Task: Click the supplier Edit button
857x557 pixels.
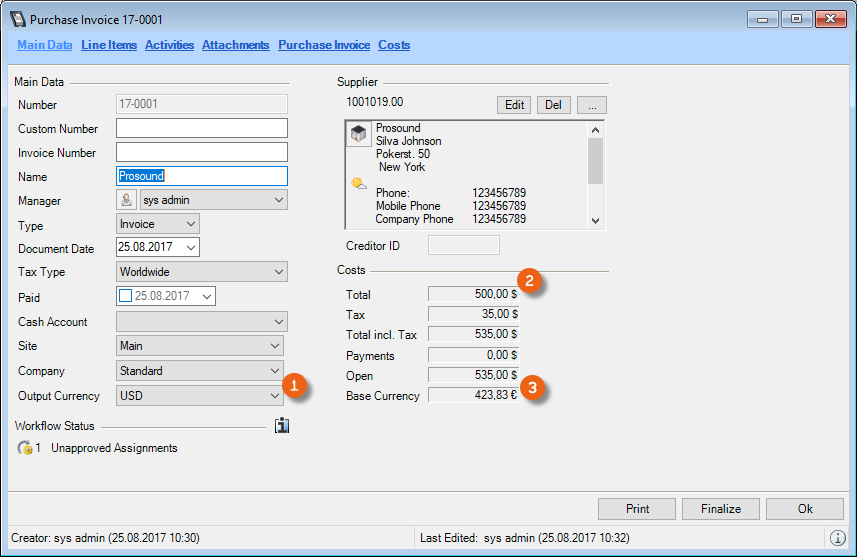Action: [514, 105]
